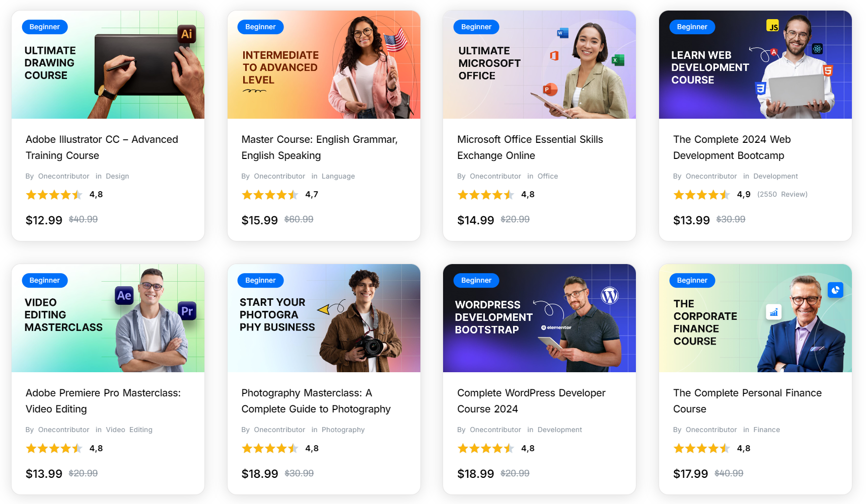Click the blue pie chart icon
The height and width of the screenshot is (504, 866).
coord(835,290)
